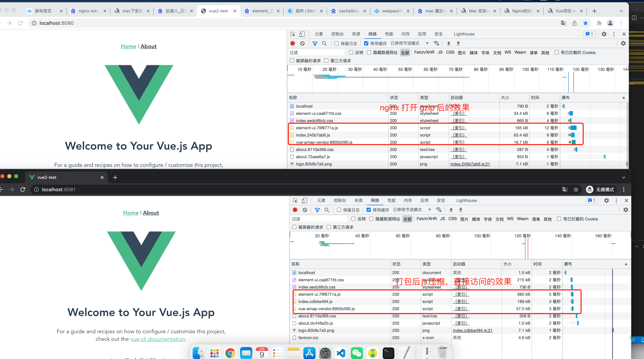This screenshot has height=359, width=644.
Task: Launch Visual Studio Code from the dock
Action: pos(341,353)
